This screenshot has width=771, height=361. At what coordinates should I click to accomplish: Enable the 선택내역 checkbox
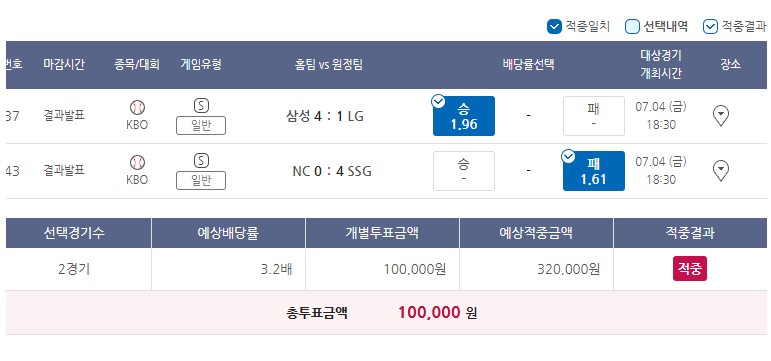click(x=632, y=27)
